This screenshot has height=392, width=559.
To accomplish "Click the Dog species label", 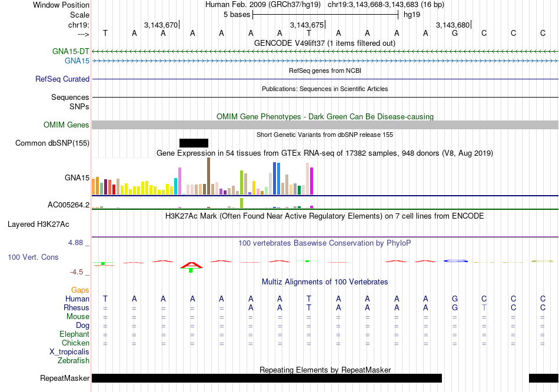I will click(x=82, y=326).
